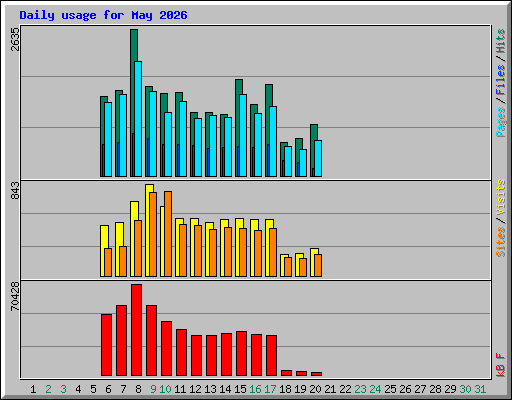Click day label 22
512x400 pixels.
pos(345,389)
